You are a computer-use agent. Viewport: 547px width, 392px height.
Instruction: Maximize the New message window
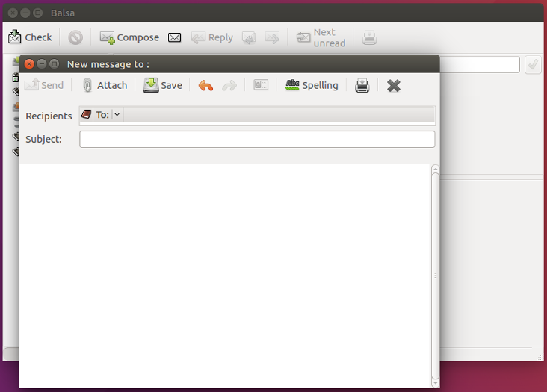[54, 64]
